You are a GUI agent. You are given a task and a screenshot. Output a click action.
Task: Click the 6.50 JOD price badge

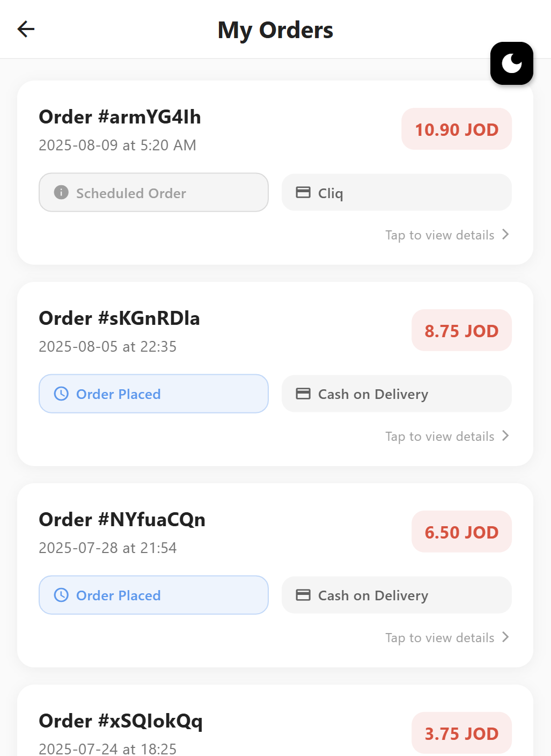point(461,532)
